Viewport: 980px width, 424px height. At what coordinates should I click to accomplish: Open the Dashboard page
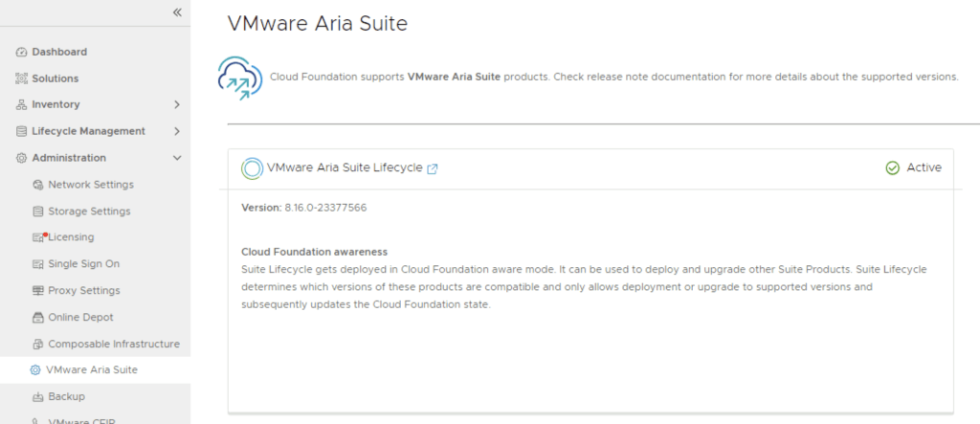click(59, 52)
